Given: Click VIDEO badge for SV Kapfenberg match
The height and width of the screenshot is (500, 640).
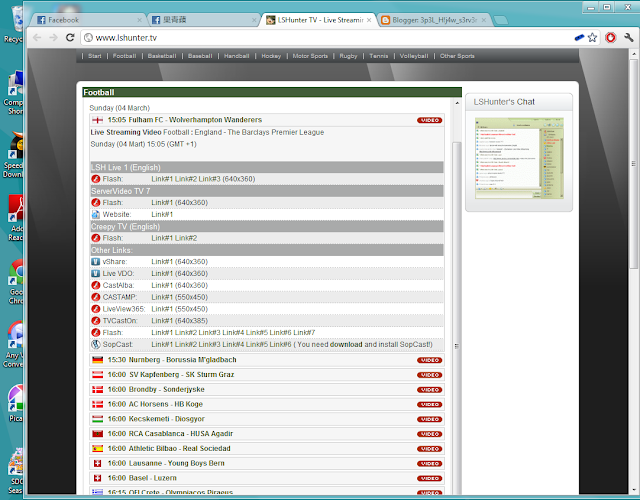Looking at the screenshot, I should pos(429,375).
